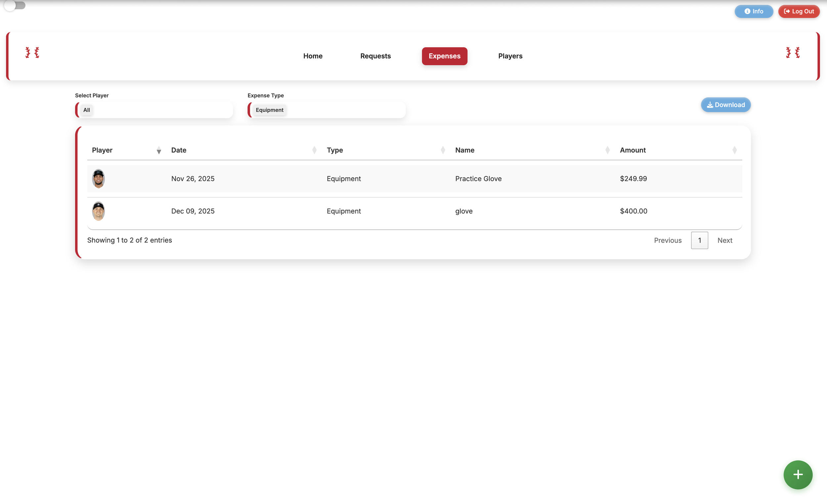Image resolution: width=827 pixels, height=504 pixels.
Task: Click player avatar in Dec 09 glove row
Action: coord(98,211)
